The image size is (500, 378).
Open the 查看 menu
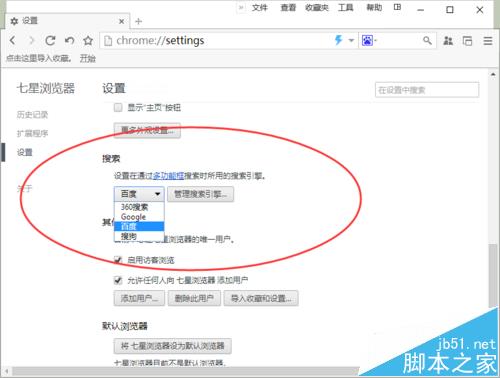click(x=288, y=7)
